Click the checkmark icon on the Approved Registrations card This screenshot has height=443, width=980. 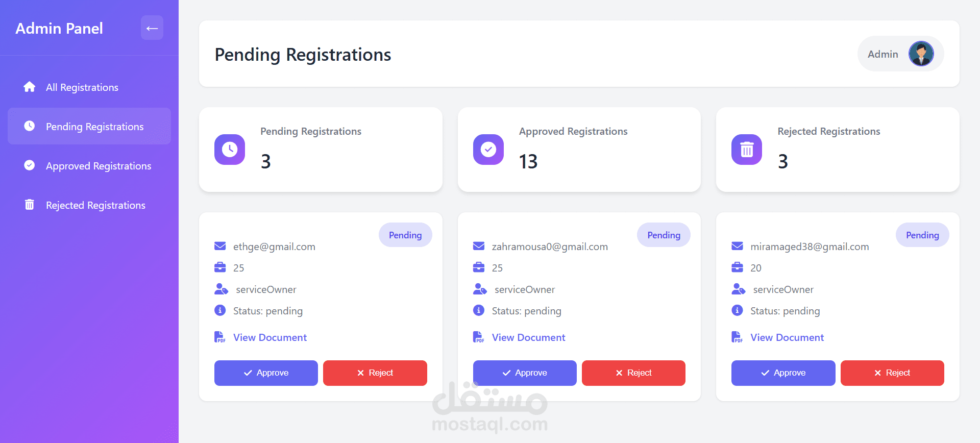(488, 150)
